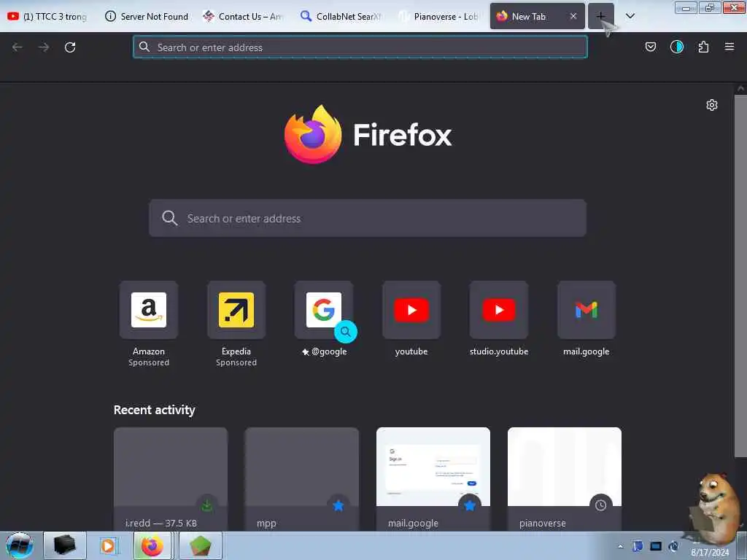Open the Save to Pocket icon
The image size is (747, 560).
click(650, 47)
